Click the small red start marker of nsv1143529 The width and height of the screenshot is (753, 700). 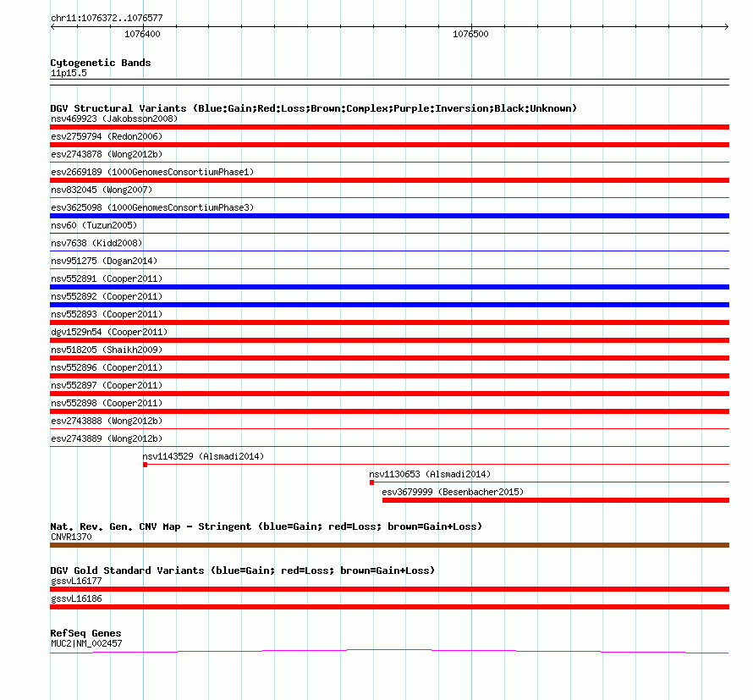point(145,465)
